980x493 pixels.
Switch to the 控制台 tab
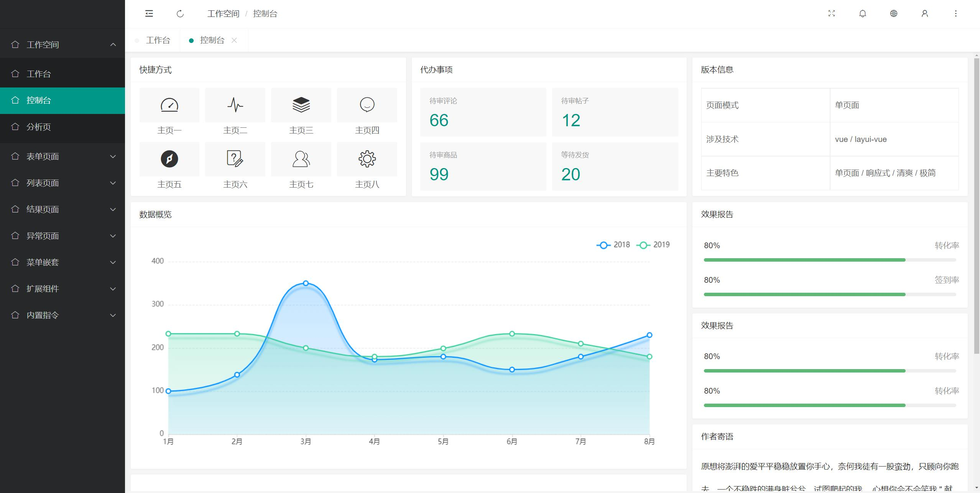pos(212,40)
